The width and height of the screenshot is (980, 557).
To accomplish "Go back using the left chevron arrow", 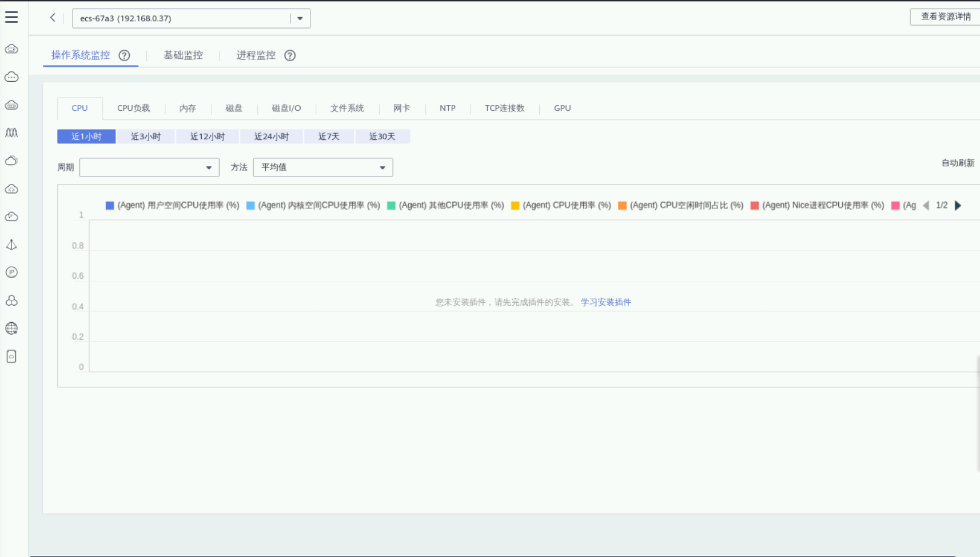I will click(x=53, y=18).
